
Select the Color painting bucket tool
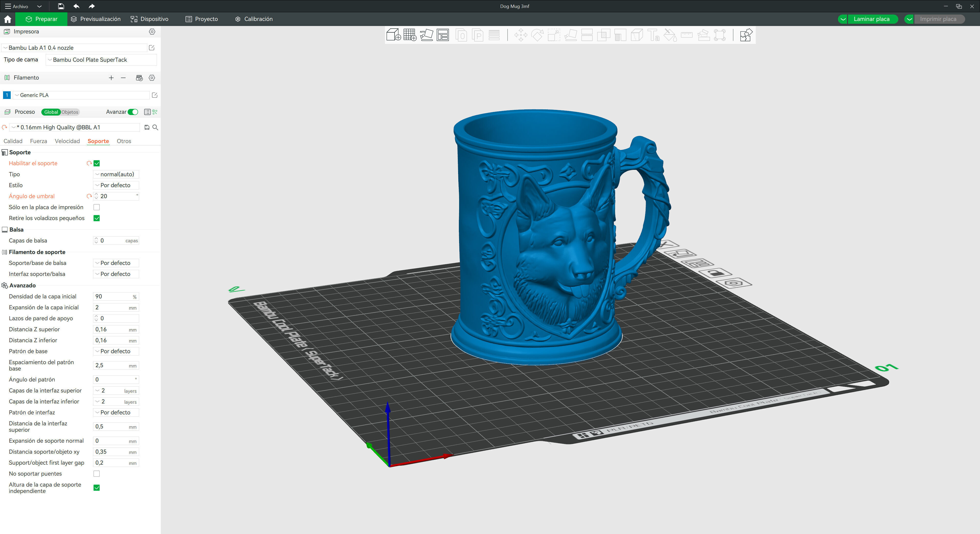[x=670, y=35]
